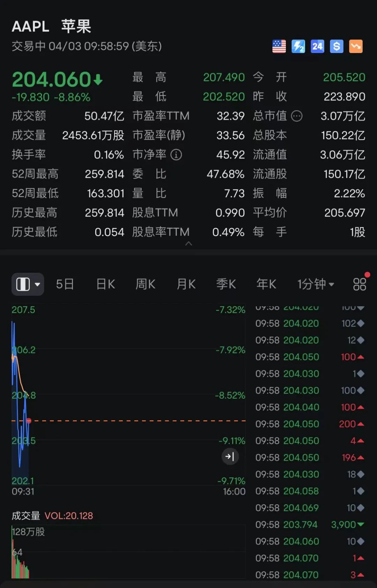
Task: Select the 204.040 trade with 100 shares
Action: (310, 407)
